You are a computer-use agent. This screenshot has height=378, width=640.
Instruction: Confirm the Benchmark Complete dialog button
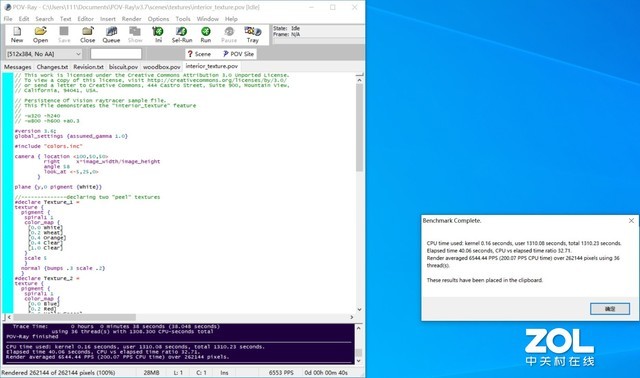610,309
